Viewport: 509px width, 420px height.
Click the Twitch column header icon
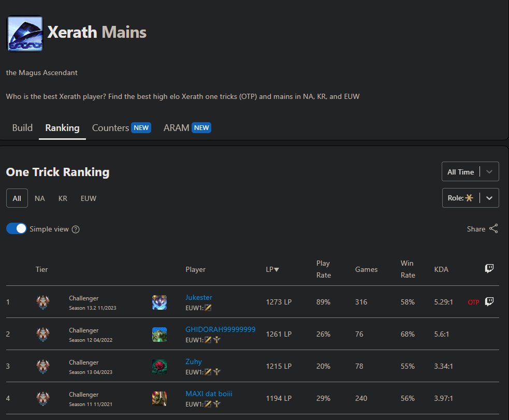click(x=489, y=268)
